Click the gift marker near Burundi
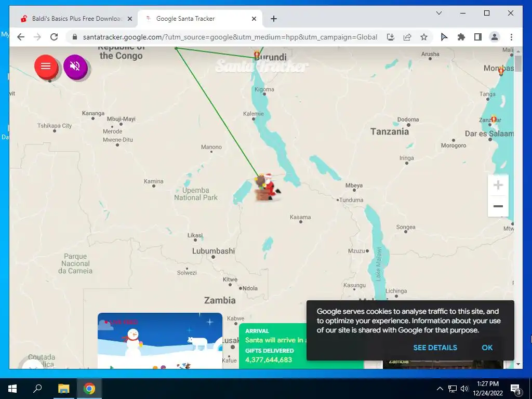Screen dimensions: 532x399 pos(257,54)
